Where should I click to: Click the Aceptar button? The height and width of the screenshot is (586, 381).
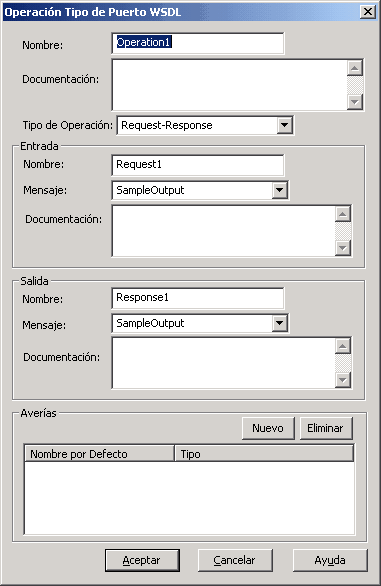coord(142,560)
